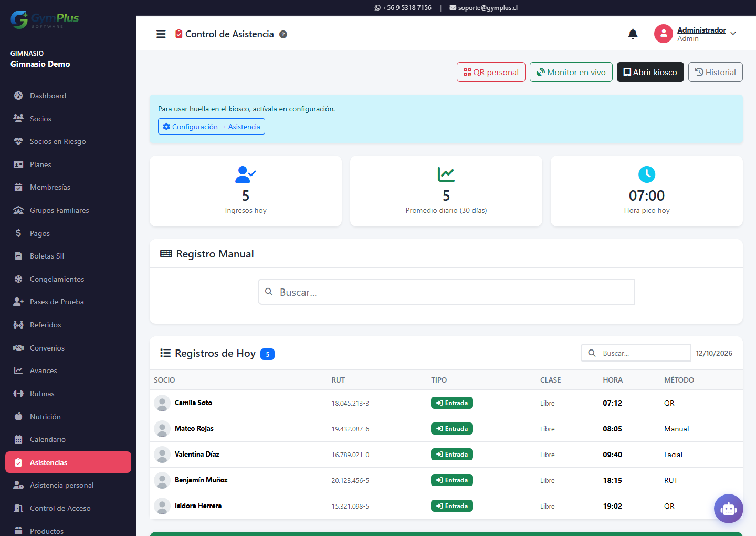Click the Ingresos hoy stat card
Image resolution: width=756 pixels, height=536 pixels.
pos(246,191)
